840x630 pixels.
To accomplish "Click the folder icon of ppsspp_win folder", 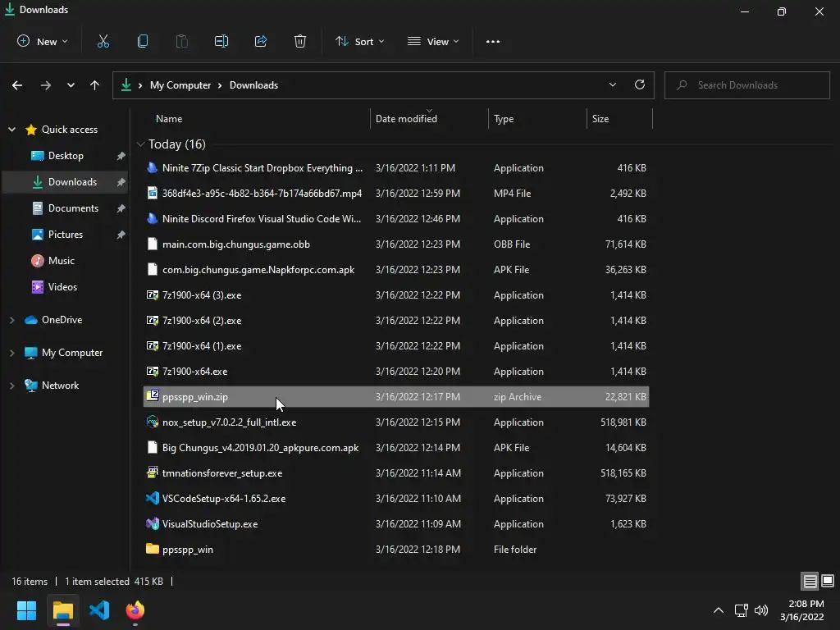I will [x=153, y=549].
